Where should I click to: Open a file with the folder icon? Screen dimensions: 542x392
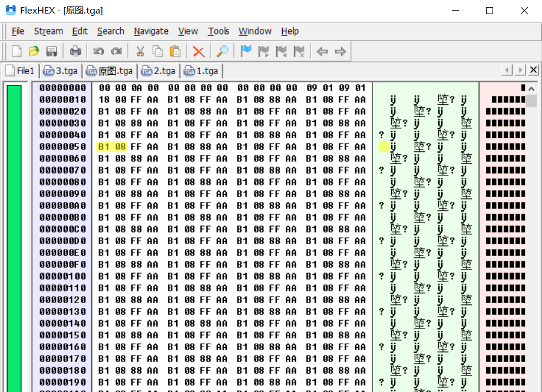point(34,51)
